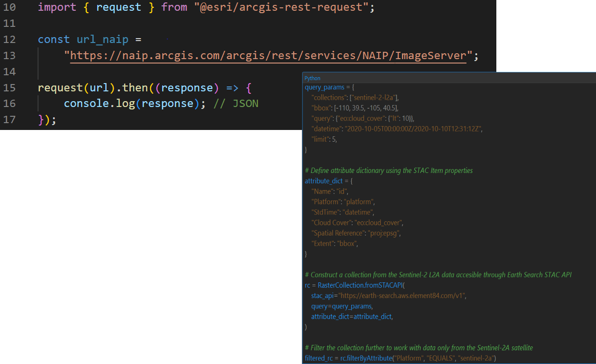596x364 pixels.
Task: Click the "Platform": "platform" entry
Action: (343, 202)
